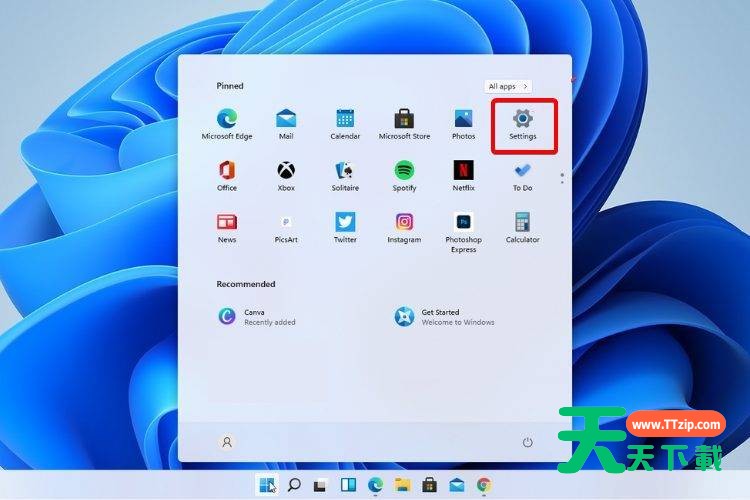The width and height of the screenshot is (750, 500).
Task: Open the Settings gear icon
Action: point(523,118)
